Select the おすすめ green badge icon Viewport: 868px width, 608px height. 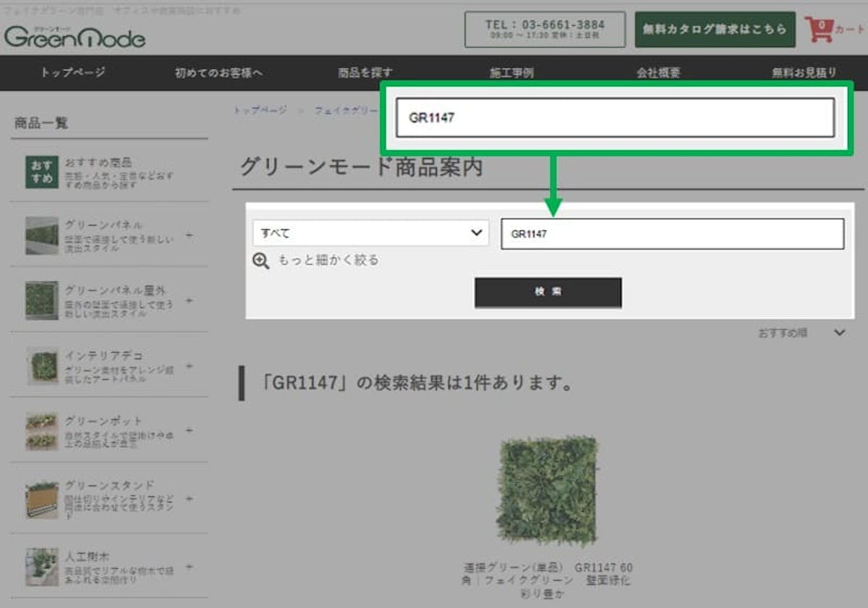[41, 171]
